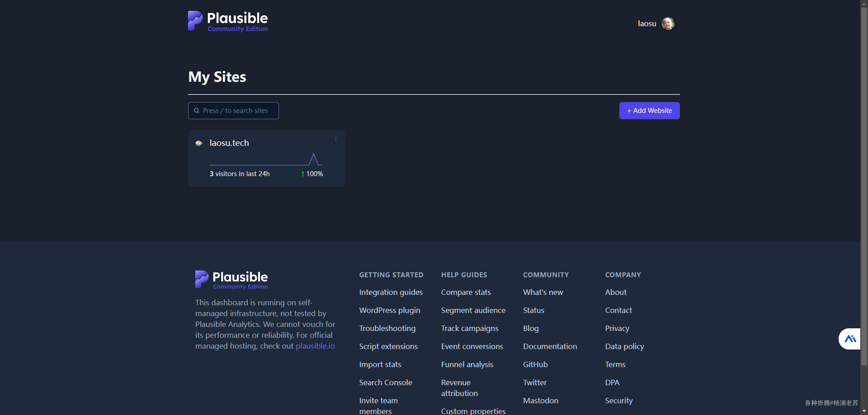This screenshot has height=415, width=868.
Task: Open Segment audience help guide
Action: tap(473, 310)
